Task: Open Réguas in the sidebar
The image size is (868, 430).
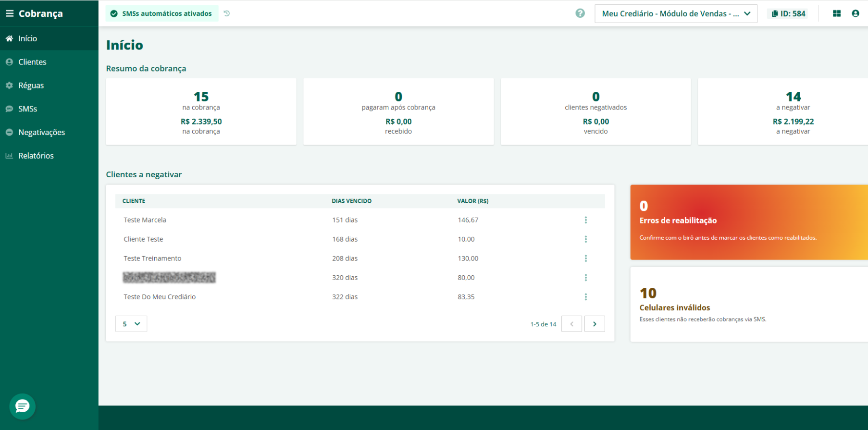Action: [31, 86]
